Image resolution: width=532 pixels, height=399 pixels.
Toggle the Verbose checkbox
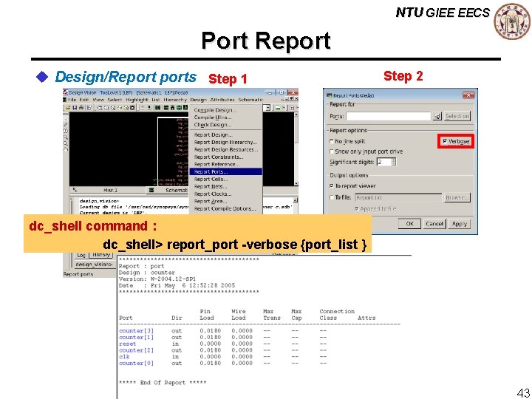click(445, 141)
